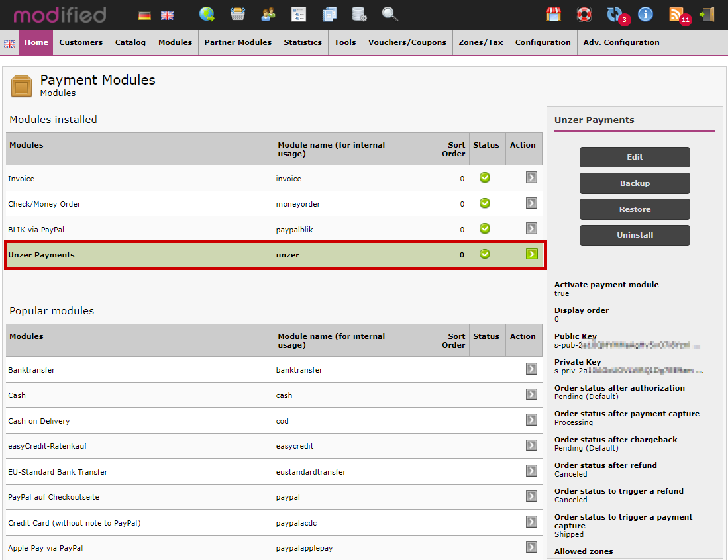
Task: Select the EU-Standard Bank Transfer module
Action: click(58, 472)
